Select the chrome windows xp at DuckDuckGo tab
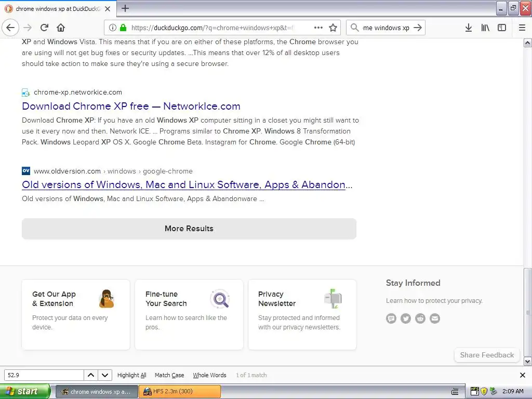This screenshot has width=532, height=399. click(58, 9)
